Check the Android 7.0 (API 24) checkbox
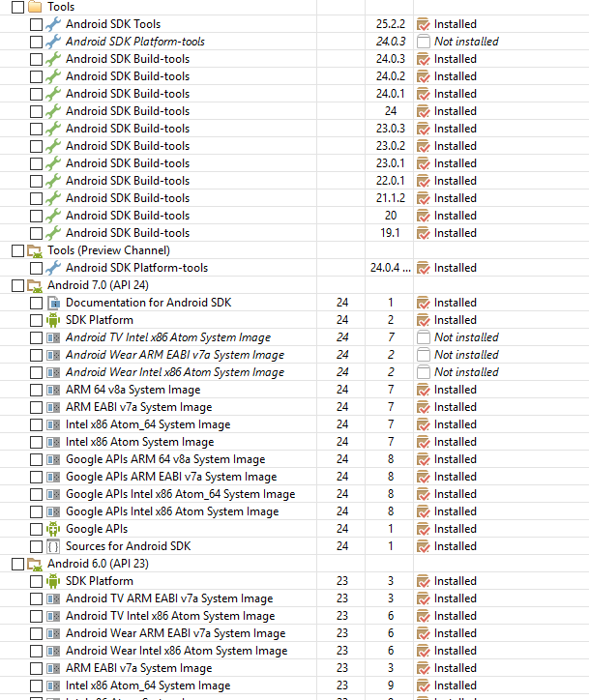This screenshot has height=700, width=589. [17, 286]
